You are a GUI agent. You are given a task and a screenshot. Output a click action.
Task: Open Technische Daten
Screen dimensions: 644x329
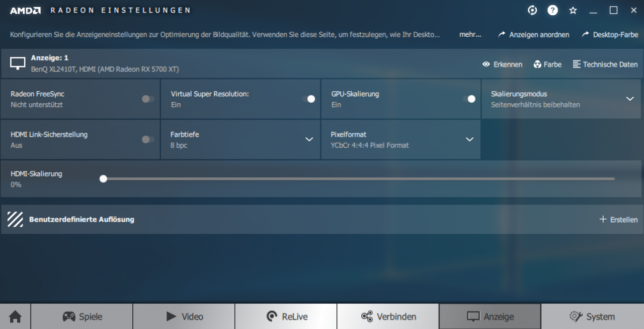pyautogui.click(x=605, y=64)
